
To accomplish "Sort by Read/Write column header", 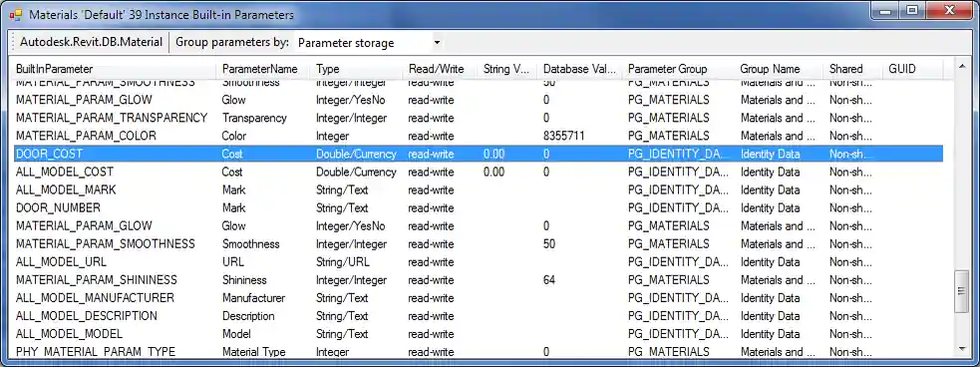I will pos(441,69).
